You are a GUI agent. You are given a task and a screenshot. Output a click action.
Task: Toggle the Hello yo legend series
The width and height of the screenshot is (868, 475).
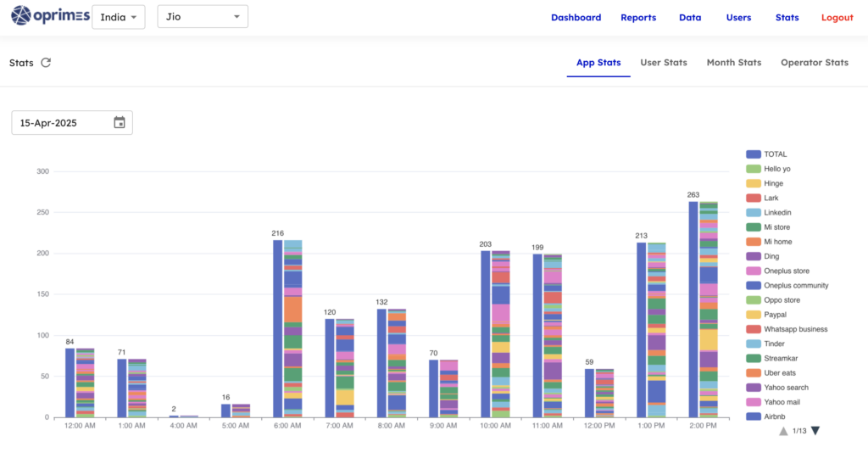[x=768, y=169]
